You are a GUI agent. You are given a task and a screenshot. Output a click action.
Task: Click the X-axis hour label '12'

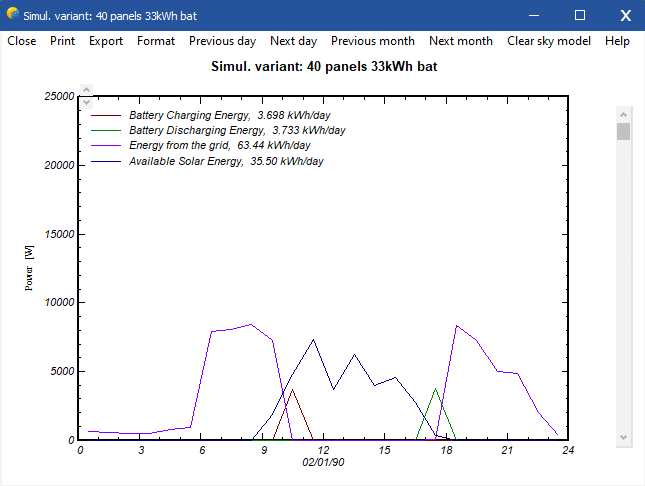pos(323,450)
